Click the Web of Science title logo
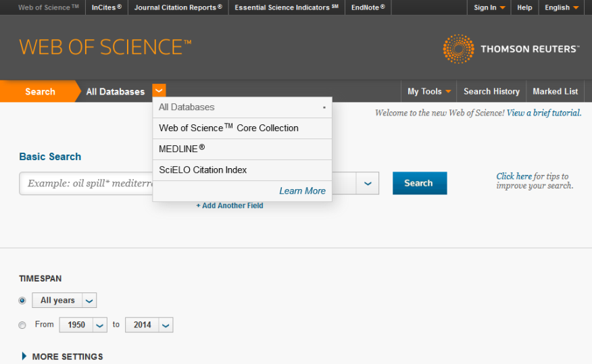 pyautogui.click(x=105, y=47)
